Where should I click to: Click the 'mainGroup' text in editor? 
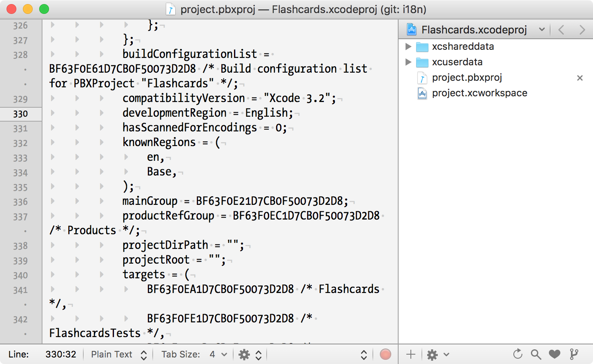(x=150, y=201)
